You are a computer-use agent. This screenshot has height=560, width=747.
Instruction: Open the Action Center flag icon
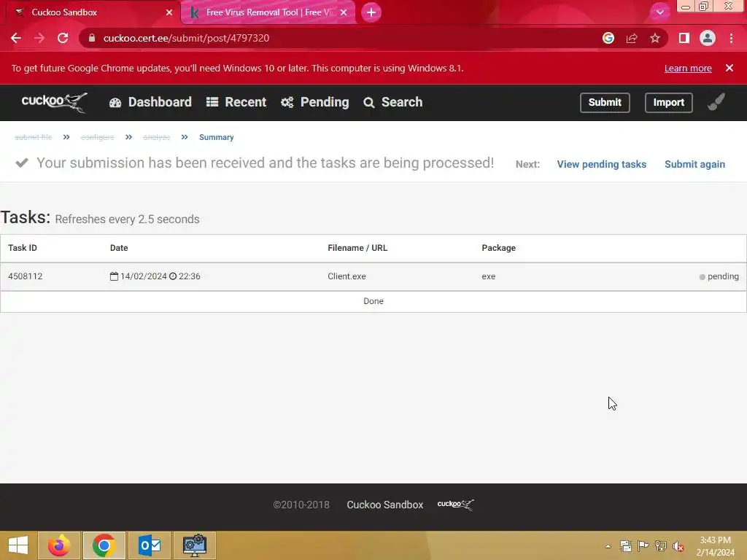click(x=643, y=545)
